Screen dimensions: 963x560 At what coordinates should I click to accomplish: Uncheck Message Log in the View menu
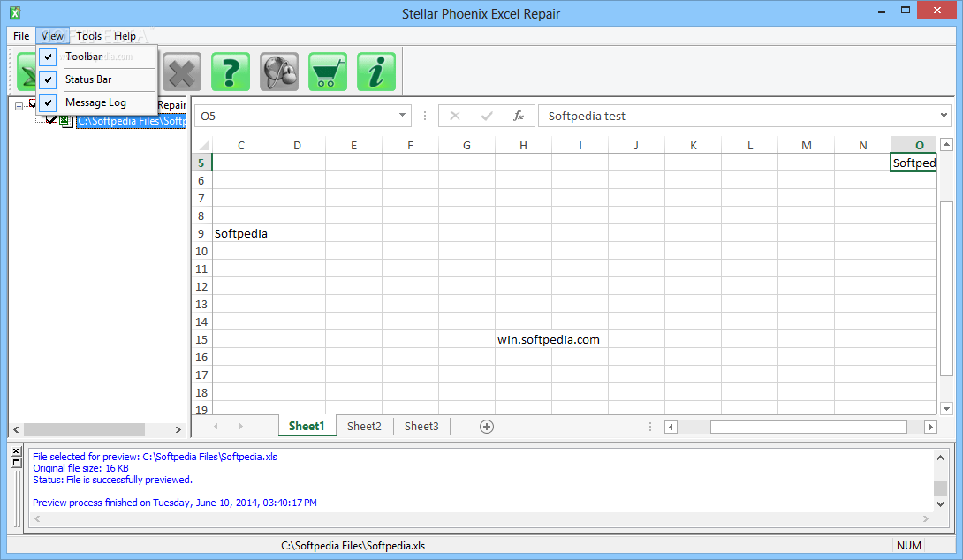(x=48, y=102)
